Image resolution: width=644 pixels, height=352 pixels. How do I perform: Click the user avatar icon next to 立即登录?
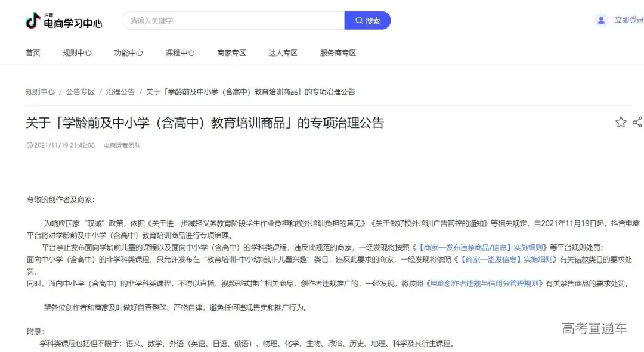pos(600,20)
